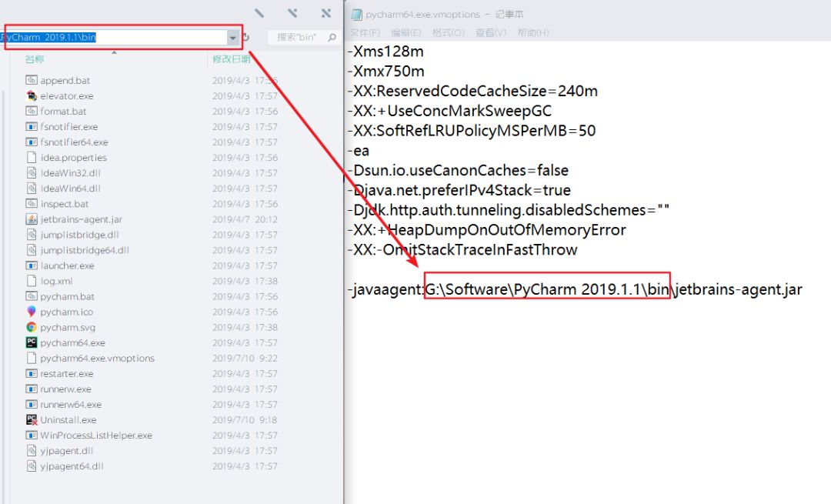Select the jumplistbridge.dll file icon
The image size is (831, 504).
(32, 235)
